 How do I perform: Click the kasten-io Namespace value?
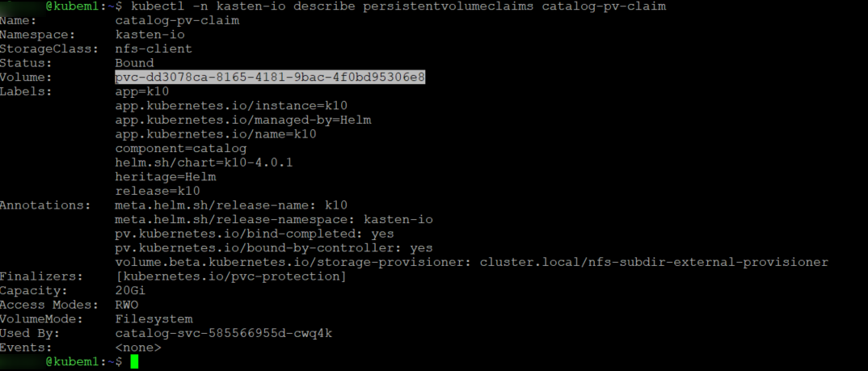[x=150, y=34]
